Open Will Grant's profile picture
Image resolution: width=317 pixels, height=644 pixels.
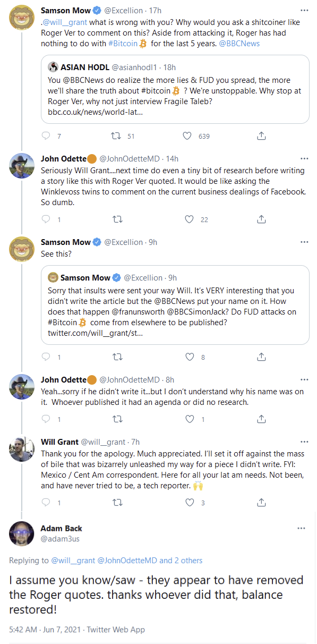22,450
